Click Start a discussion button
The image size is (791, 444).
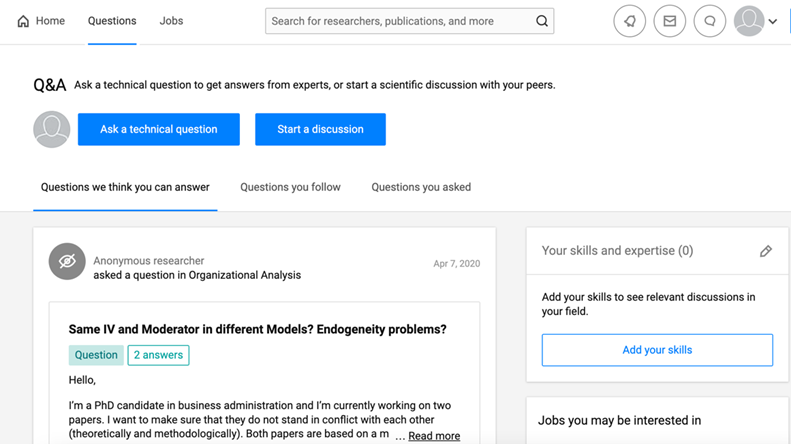320,129
